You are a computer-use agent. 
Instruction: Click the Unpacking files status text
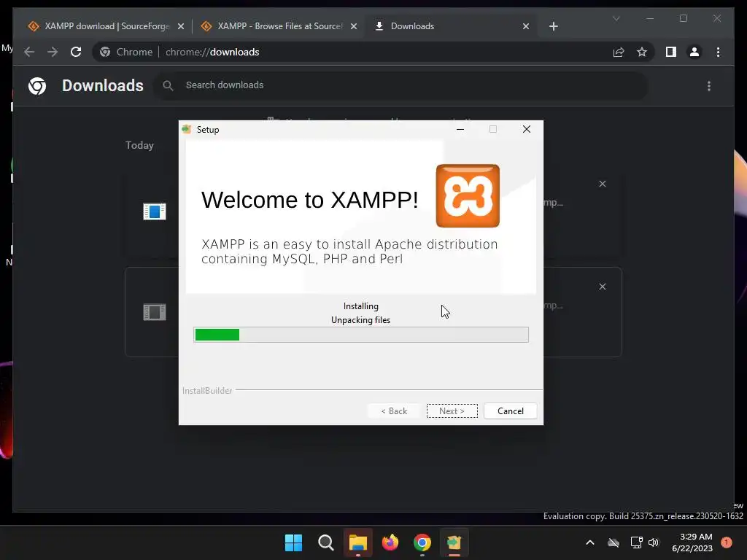point(360,320)
